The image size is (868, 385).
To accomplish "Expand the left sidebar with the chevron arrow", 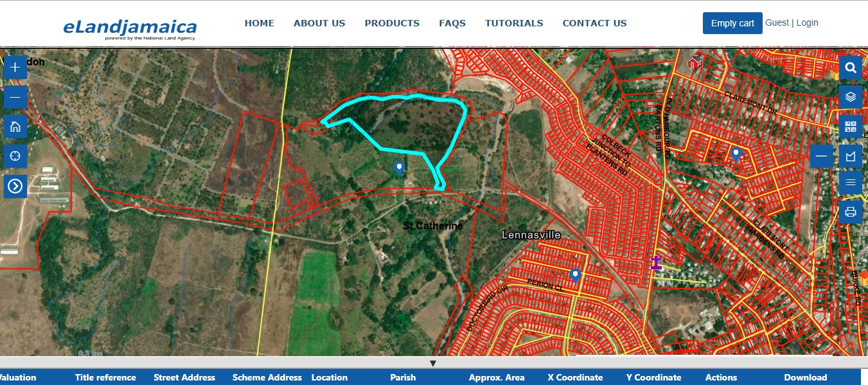I will click(15, 186).
